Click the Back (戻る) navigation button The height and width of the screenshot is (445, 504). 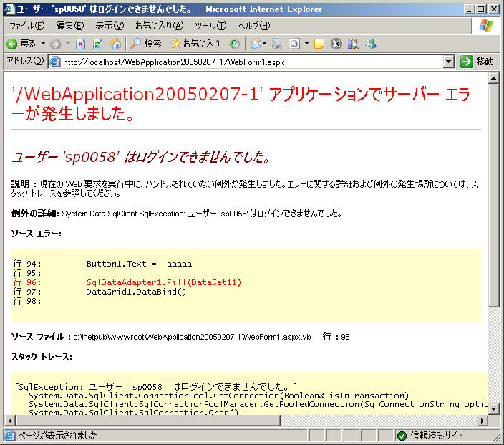click(x=21, y=44)
